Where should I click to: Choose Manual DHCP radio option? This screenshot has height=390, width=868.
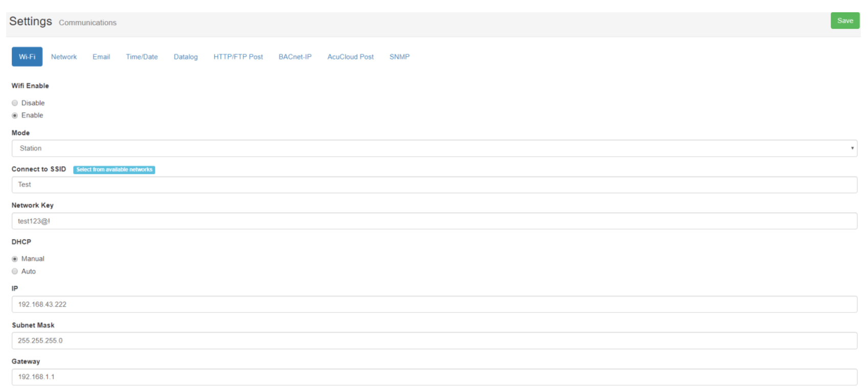pyautogui.click(x=15, y=259)
